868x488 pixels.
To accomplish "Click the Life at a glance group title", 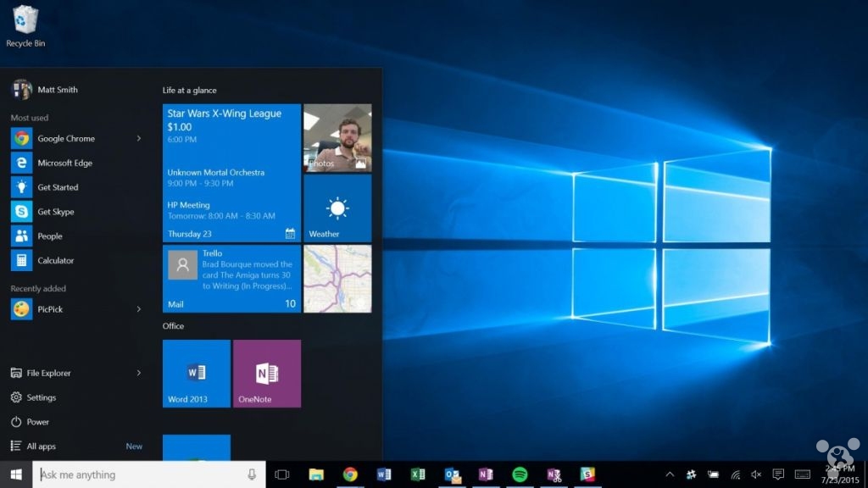I will [x=189, y=90].
